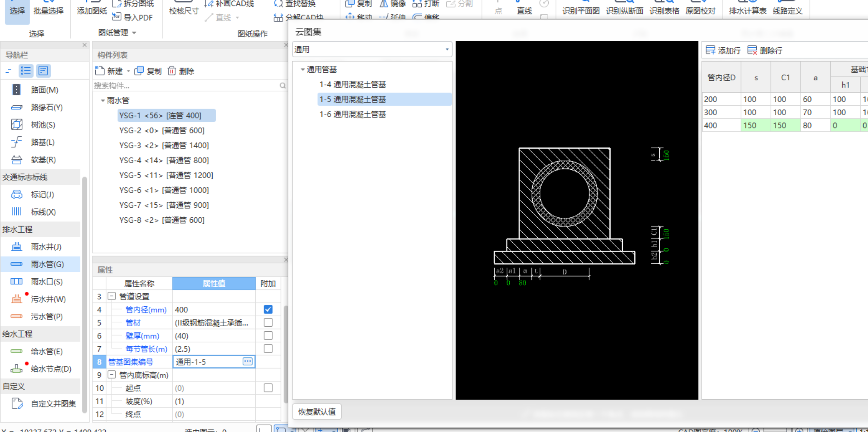This screenshot has height=432, width=868.
Task: Open the 新建 dropdown arrow
Action: pyautogui.click(x=128, y=71)
